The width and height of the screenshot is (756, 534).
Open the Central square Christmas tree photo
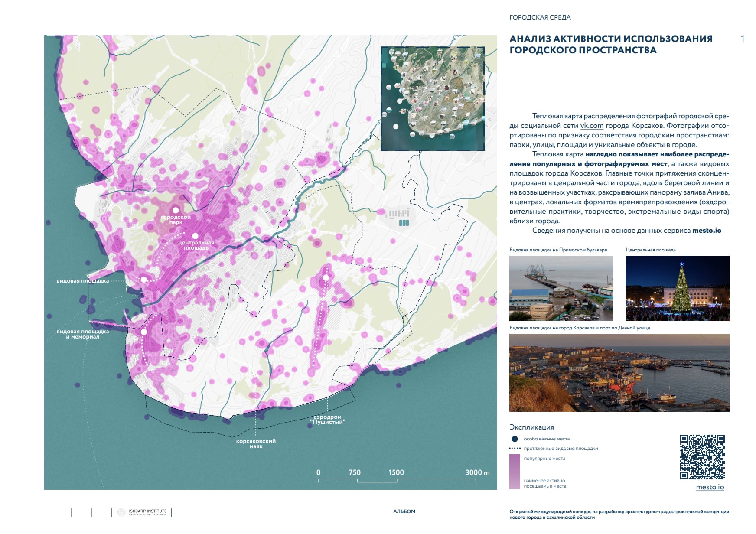678,288
